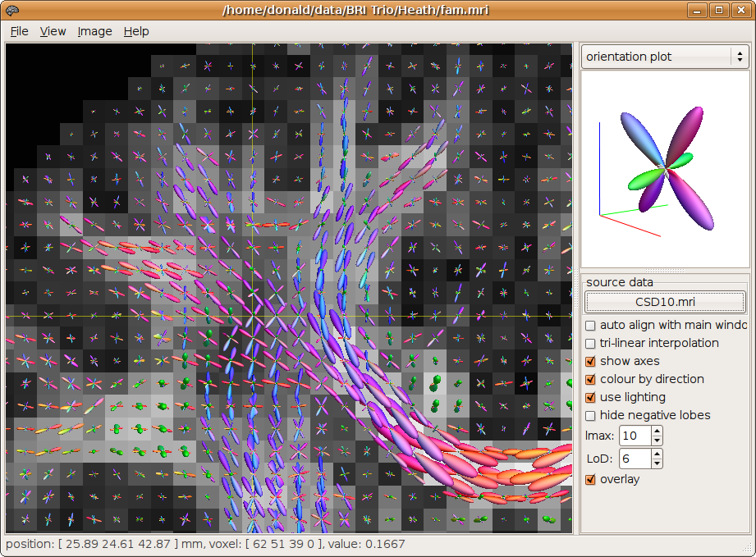Decrease LoD value with down arrow
Image resolution: width=756 pixels, height=557 pixels.
[657, 463]
